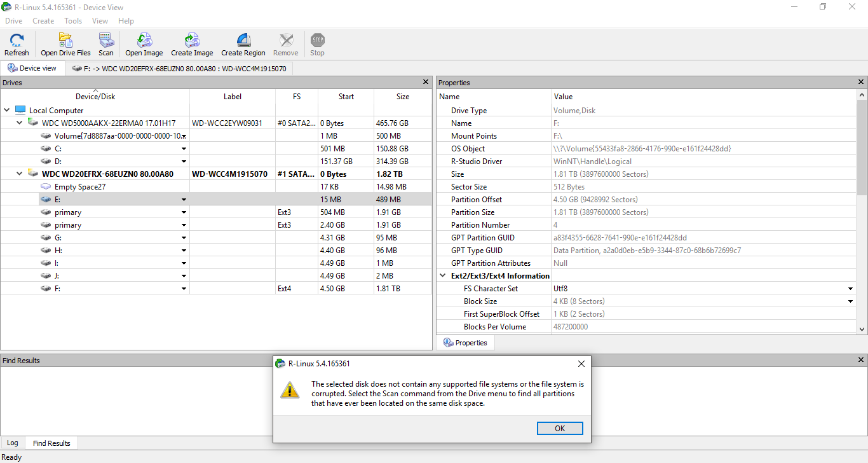Select the J: volume row
Viewport: 868px width, 463px height.
pos(216,275)
